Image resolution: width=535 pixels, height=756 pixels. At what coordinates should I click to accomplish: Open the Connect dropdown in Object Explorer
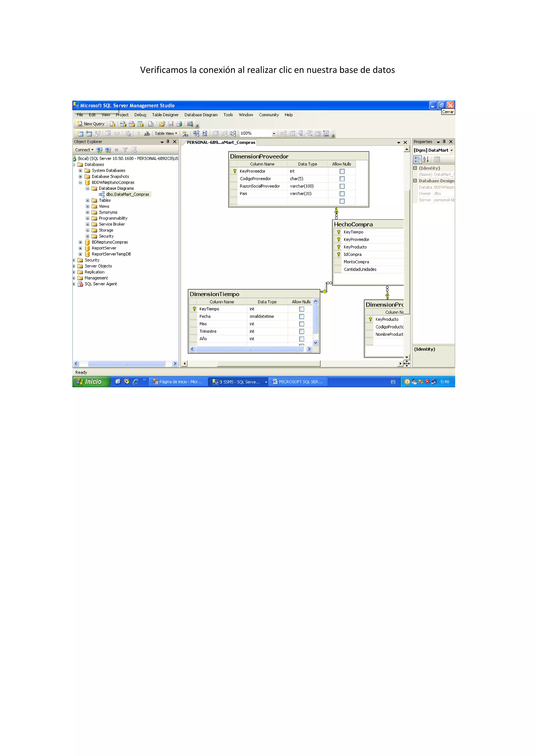coord(84,150)
